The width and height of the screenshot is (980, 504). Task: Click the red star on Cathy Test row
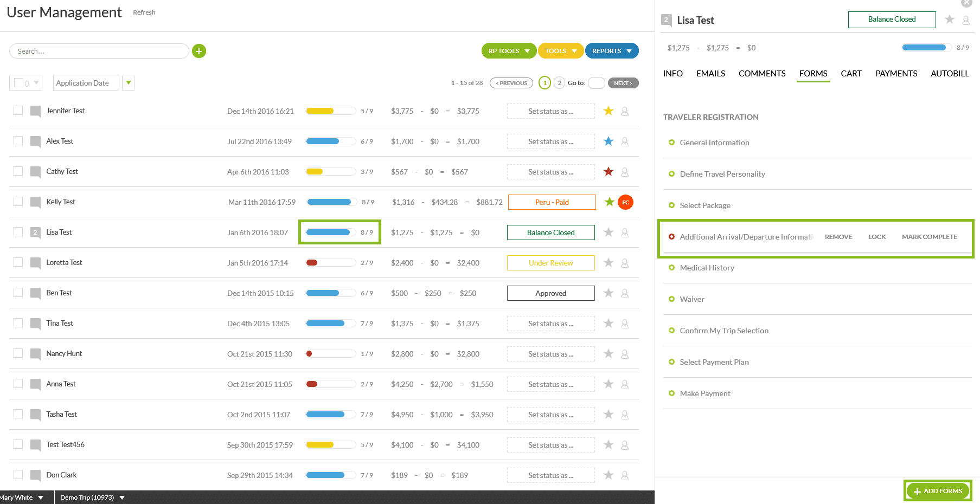pyautogui.click(x=609, y=172)
